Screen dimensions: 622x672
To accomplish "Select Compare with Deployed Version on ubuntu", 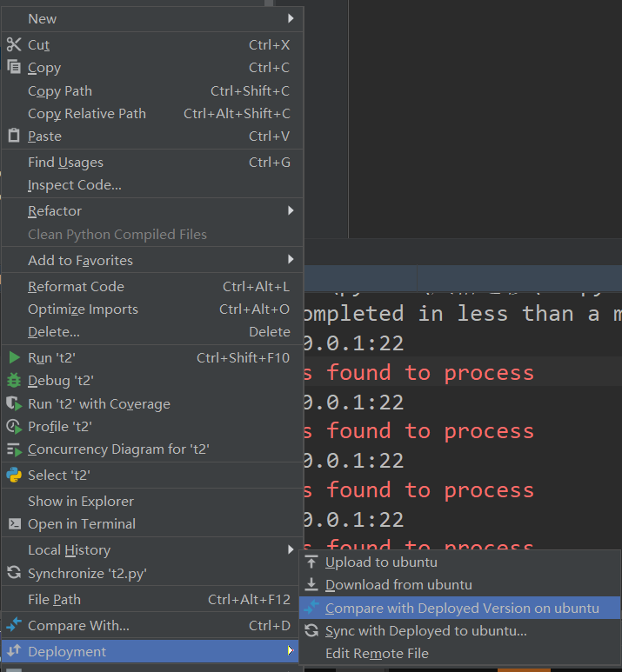I will click(461, 609).
